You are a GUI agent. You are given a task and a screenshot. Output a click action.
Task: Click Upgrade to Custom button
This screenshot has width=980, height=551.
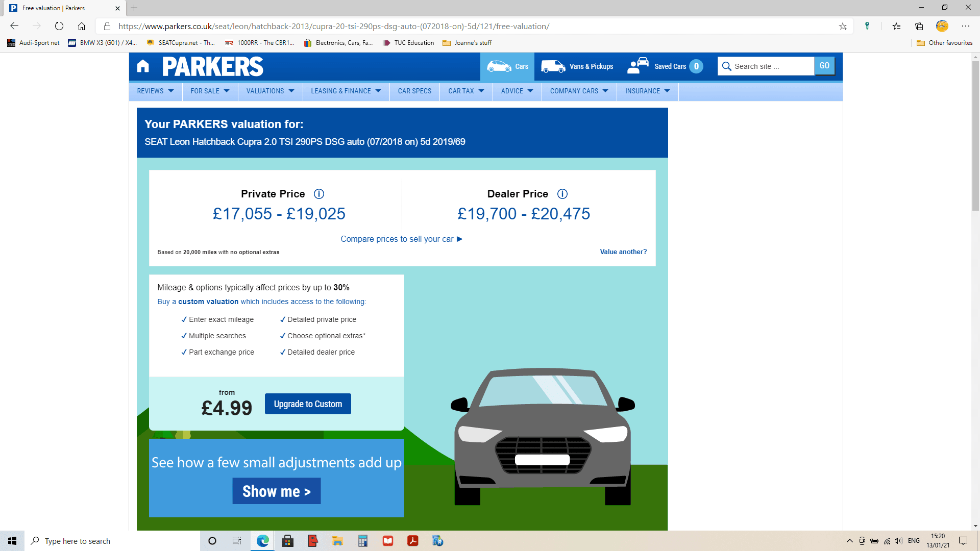tap(308, 404)
